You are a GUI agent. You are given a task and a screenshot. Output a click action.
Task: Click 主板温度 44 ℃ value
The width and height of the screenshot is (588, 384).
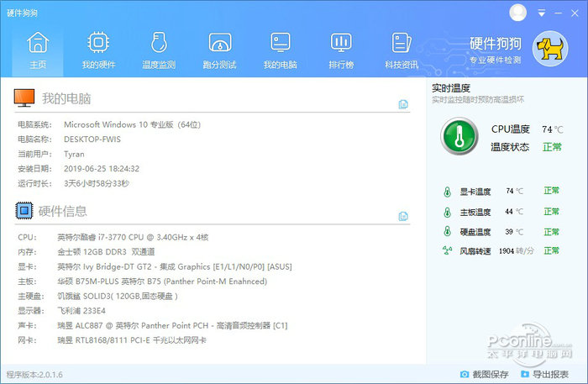(x=514, y=212)
